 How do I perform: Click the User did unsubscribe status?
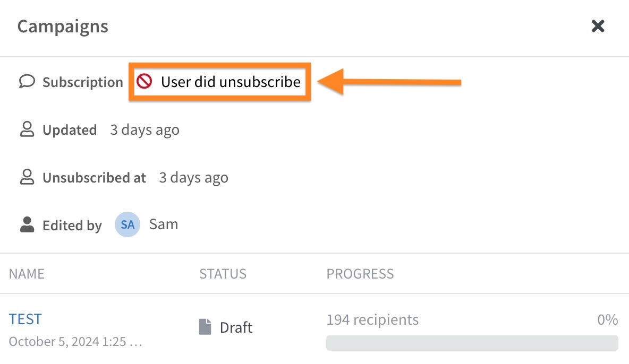(x=231, y=82)
